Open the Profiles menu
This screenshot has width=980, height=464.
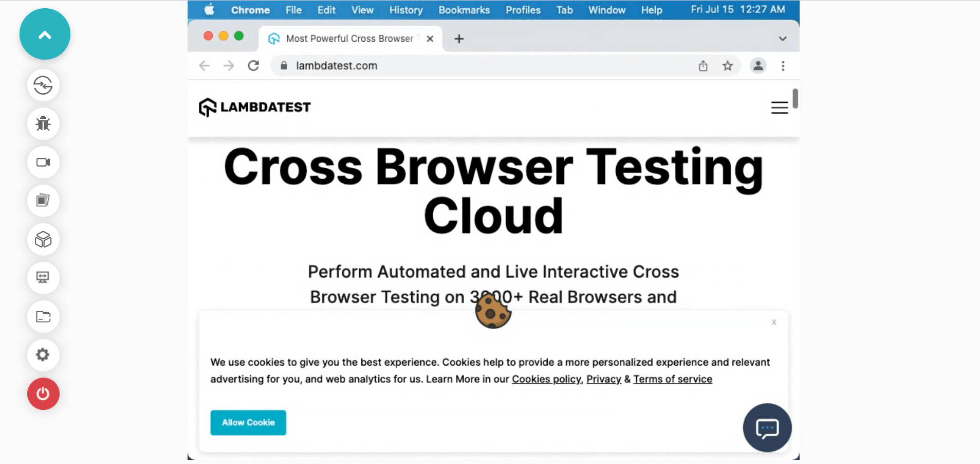pos(523,10)
